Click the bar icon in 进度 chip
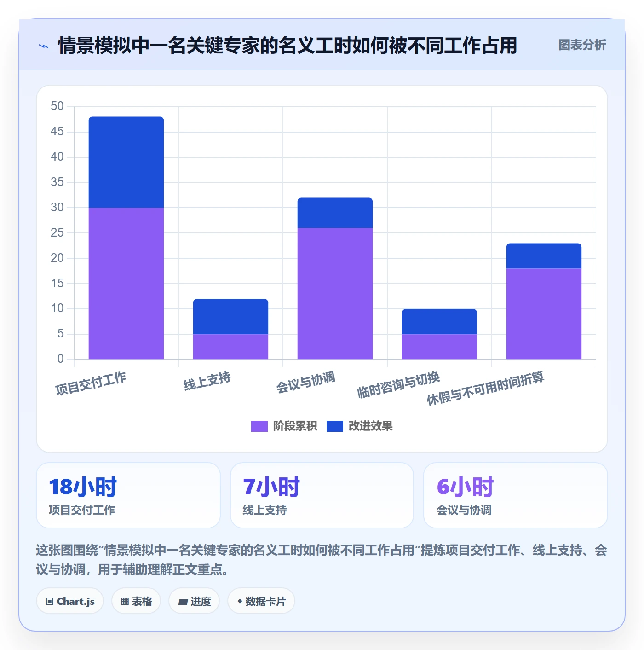 183,602
